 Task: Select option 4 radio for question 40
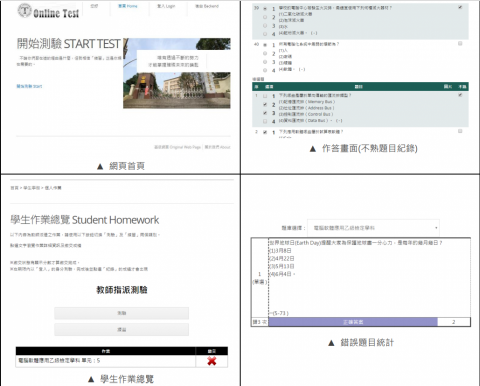(x=265, y=70)
